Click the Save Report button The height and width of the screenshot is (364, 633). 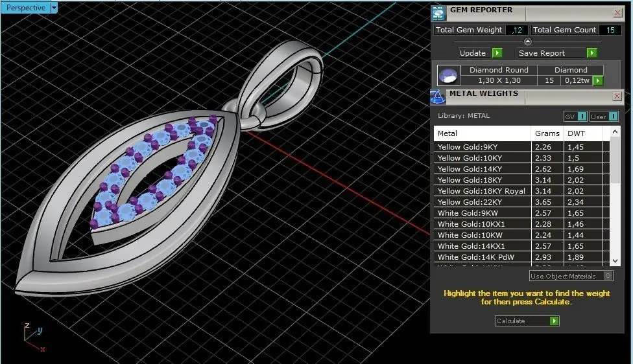coord(552,53)
